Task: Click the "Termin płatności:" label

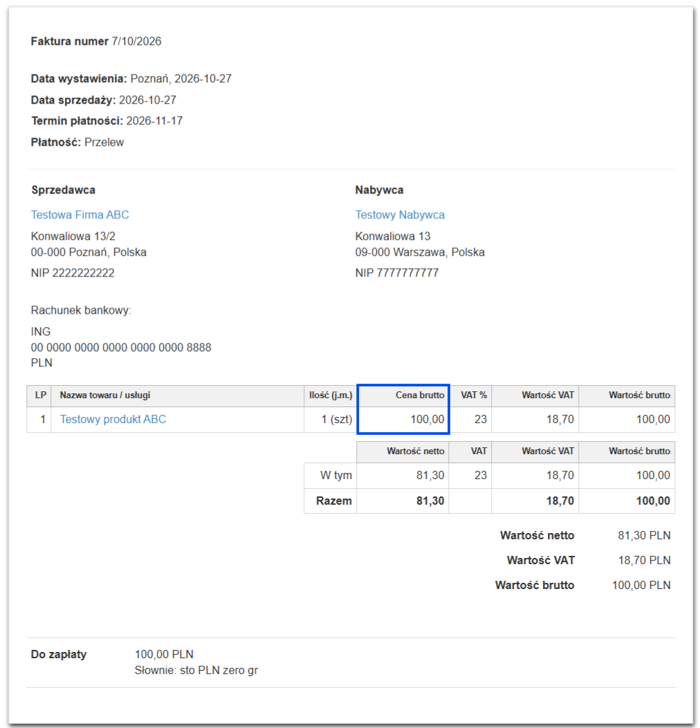Action: click(x=77, y=121)
